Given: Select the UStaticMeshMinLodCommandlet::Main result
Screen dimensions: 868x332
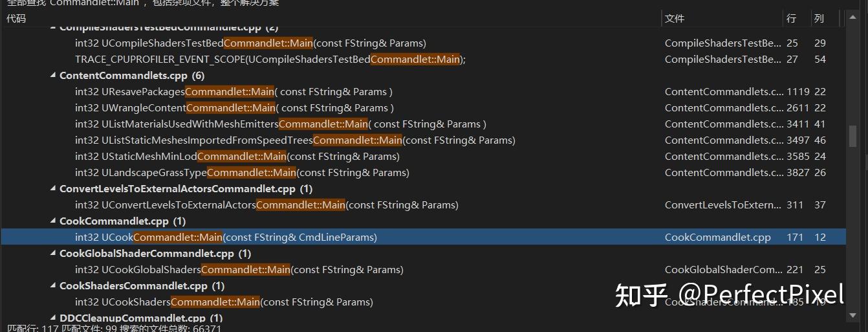Looking at the screenshot, I should (237, 157).
